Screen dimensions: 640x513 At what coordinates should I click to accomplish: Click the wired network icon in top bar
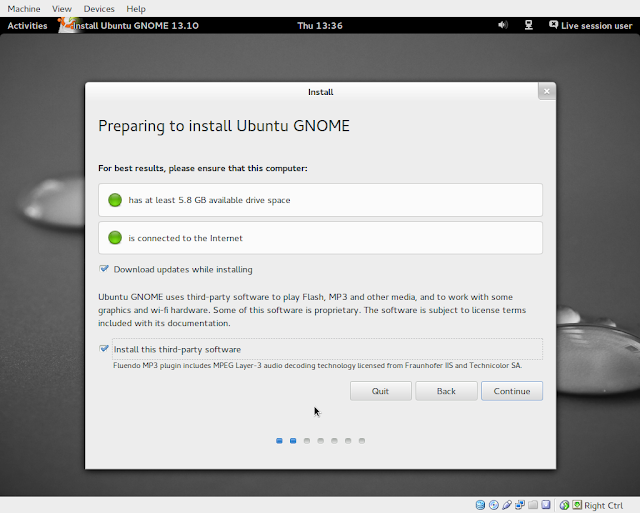tap(529, 25)
